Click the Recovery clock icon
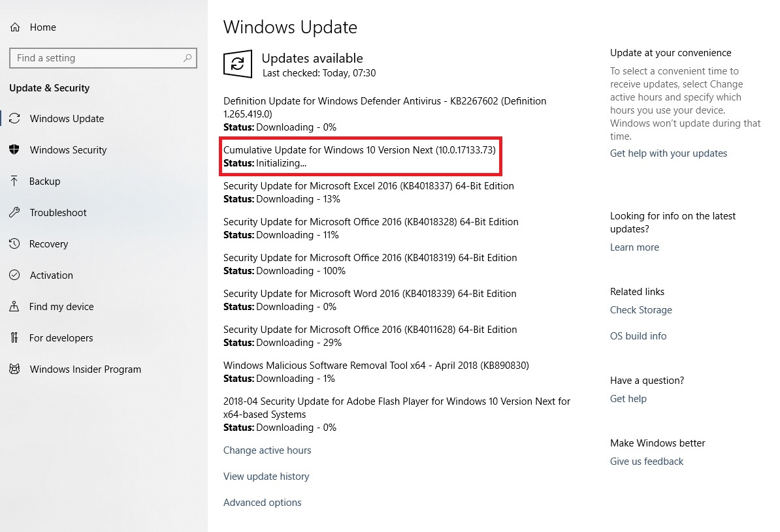The height and width of the screenshot is (532, 780). pyautogui.click(x=15, y=244)
